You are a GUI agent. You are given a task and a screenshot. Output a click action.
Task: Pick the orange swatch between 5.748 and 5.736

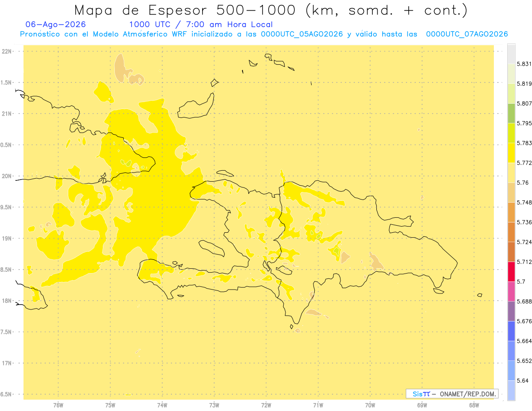(511, 212)
